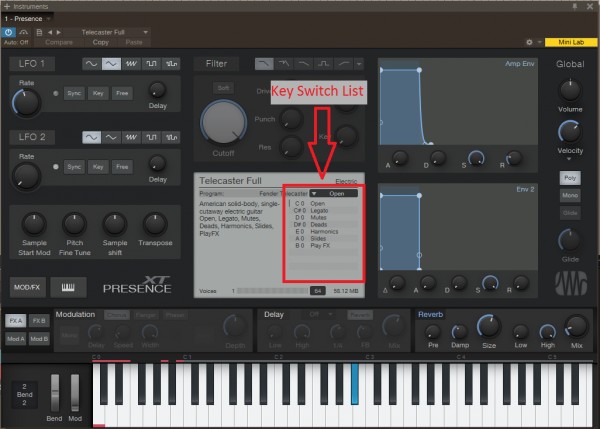This screenshot has width=600, height=429.
Task: Toggle LFO 1 Sync button
Action: [74, 92]
